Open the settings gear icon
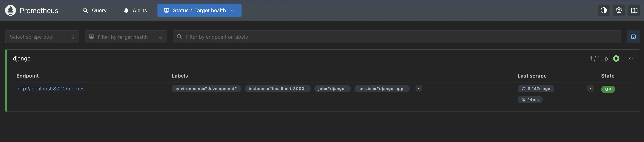644x142 pixels. coord(619,11)
